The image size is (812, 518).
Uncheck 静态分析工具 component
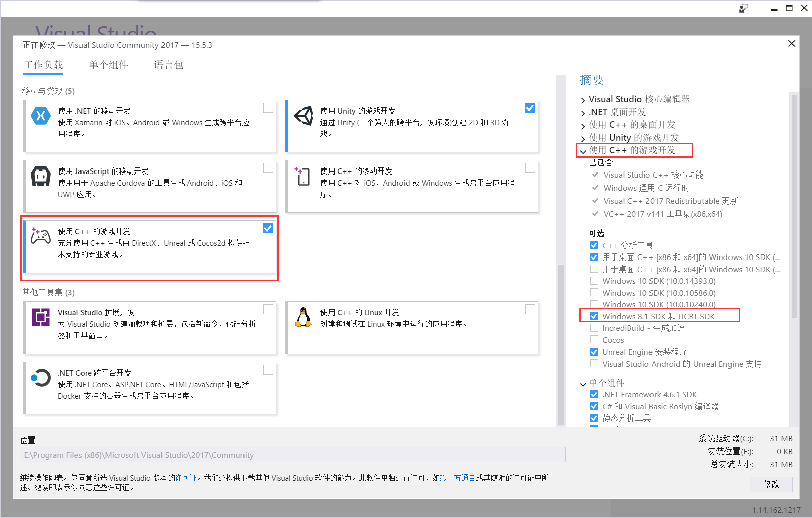pyautogui.click(x=594, y=418)
